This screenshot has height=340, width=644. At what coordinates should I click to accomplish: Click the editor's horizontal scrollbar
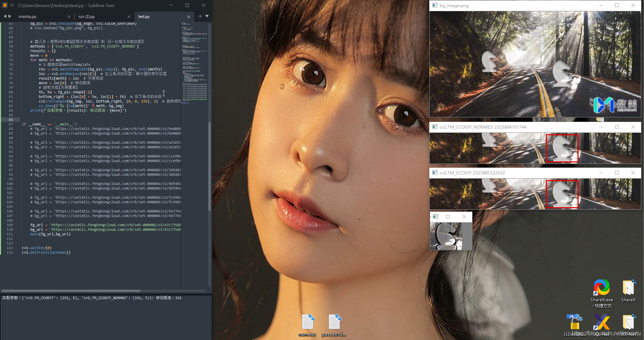(71, 291)
